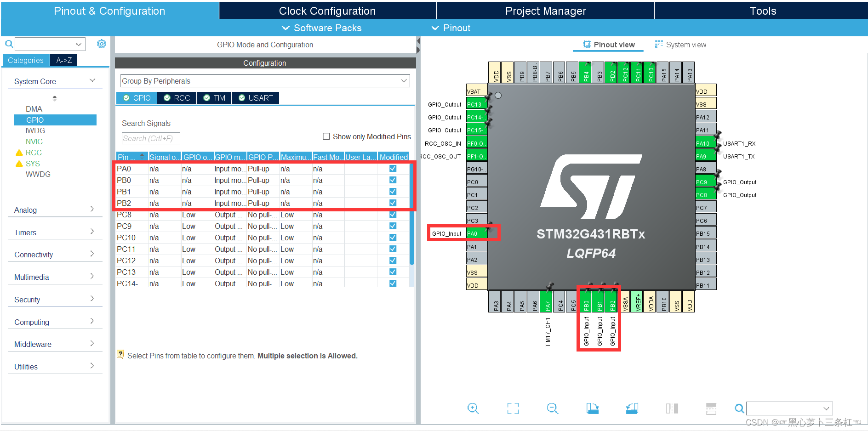Open the Group By Peripherals dropdown
This screenshot has height=431, width=868.
(x=265, y=81)
